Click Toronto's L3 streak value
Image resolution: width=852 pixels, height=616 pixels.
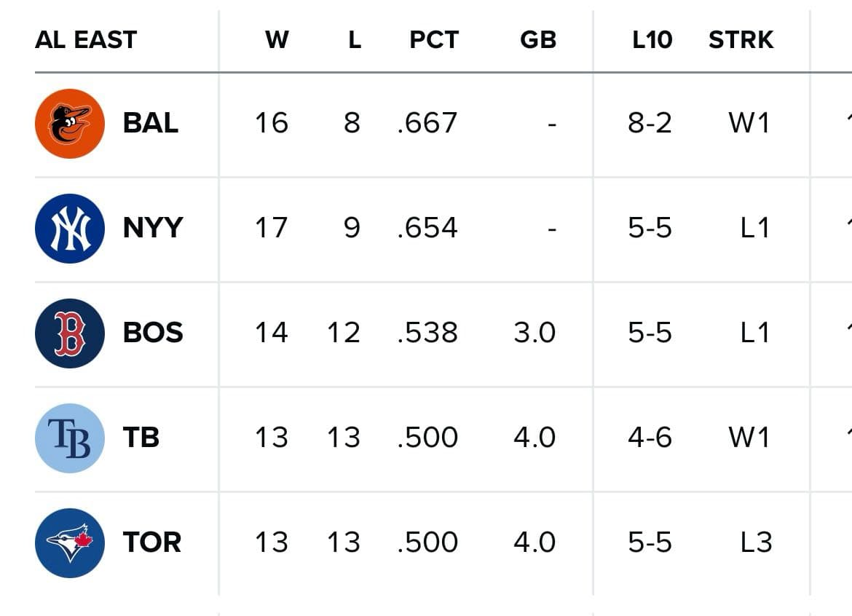point(754,543)
